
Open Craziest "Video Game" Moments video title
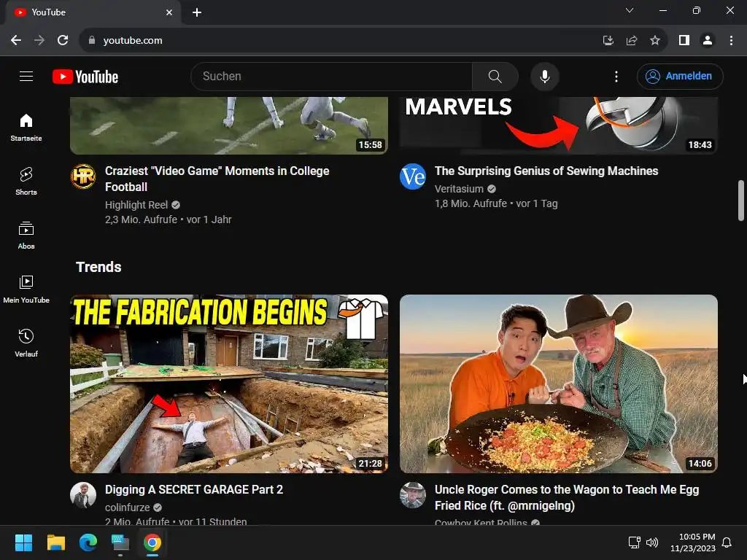coord(217,179)
